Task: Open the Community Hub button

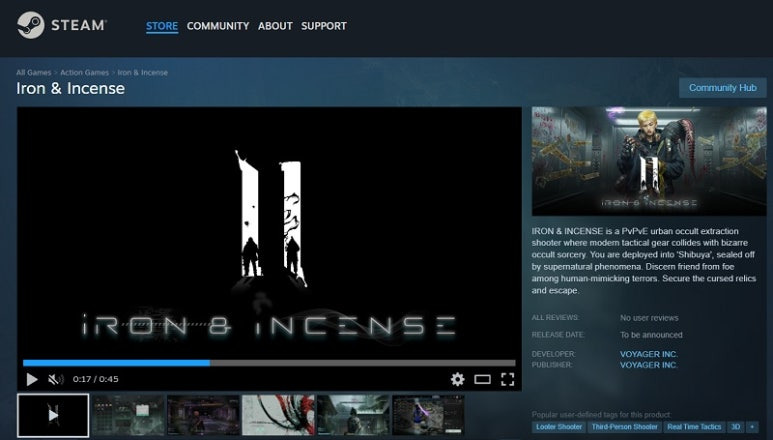Action: point(723,88)
